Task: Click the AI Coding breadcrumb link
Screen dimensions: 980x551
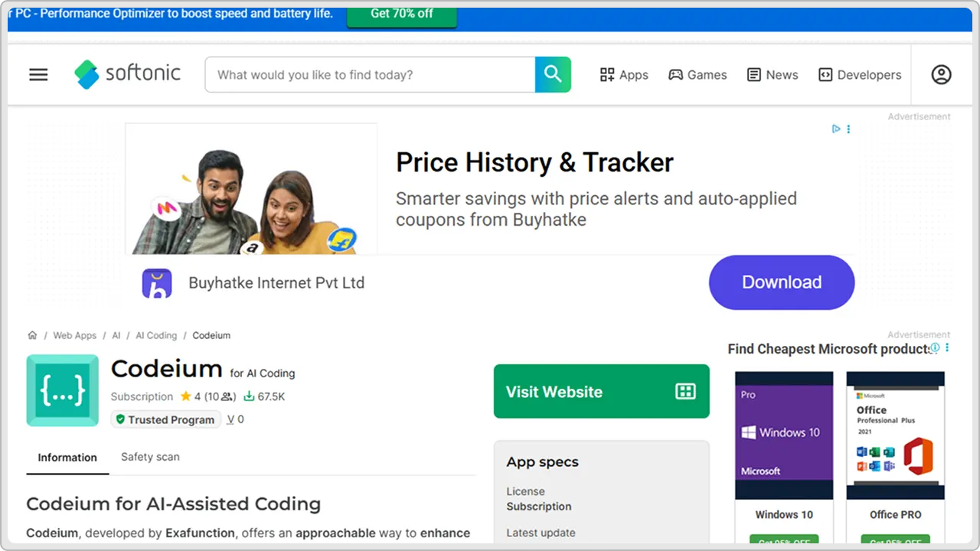Action: [x=156, y=335]
